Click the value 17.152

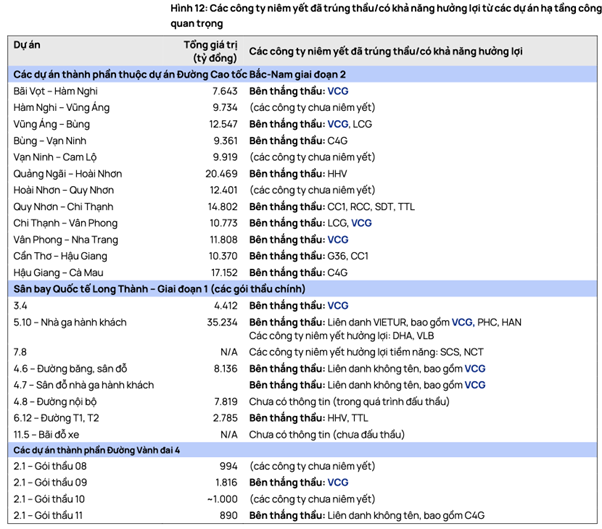[x=224, y=273]
